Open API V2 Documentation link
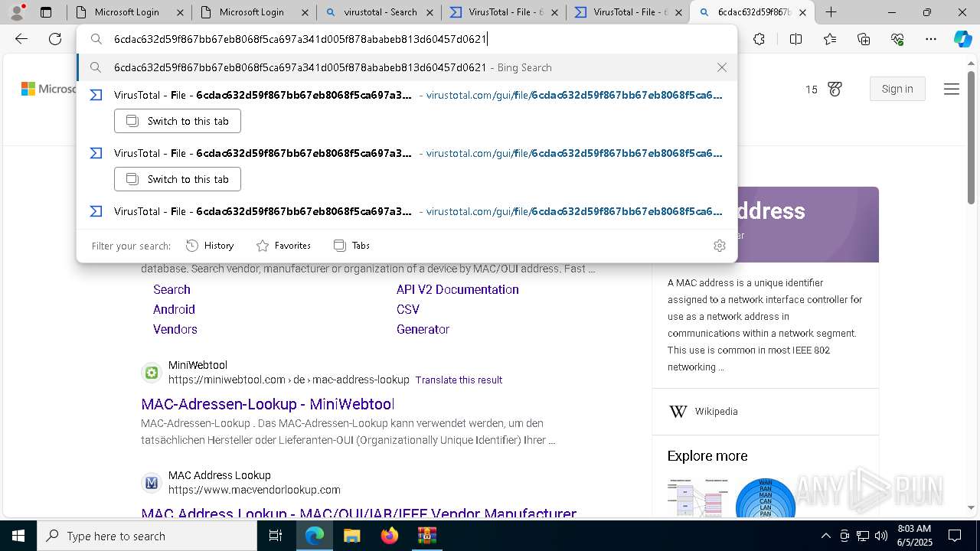 pos(458,289)
